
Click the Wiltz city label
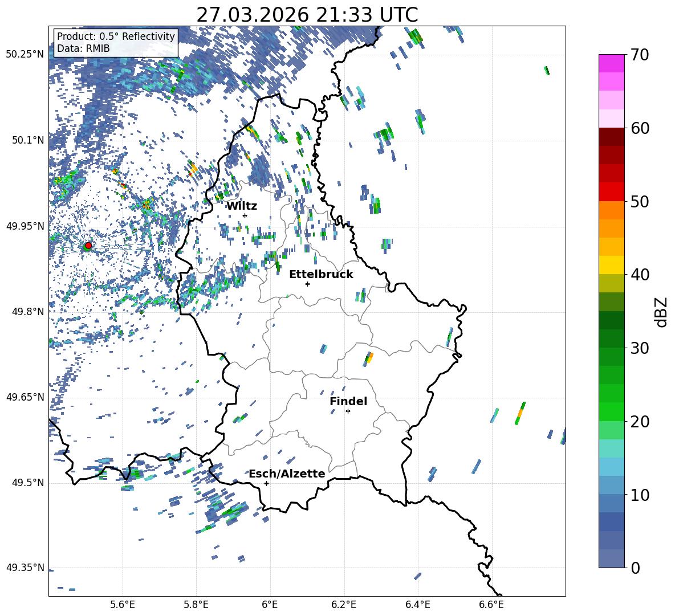click(242, 206)
